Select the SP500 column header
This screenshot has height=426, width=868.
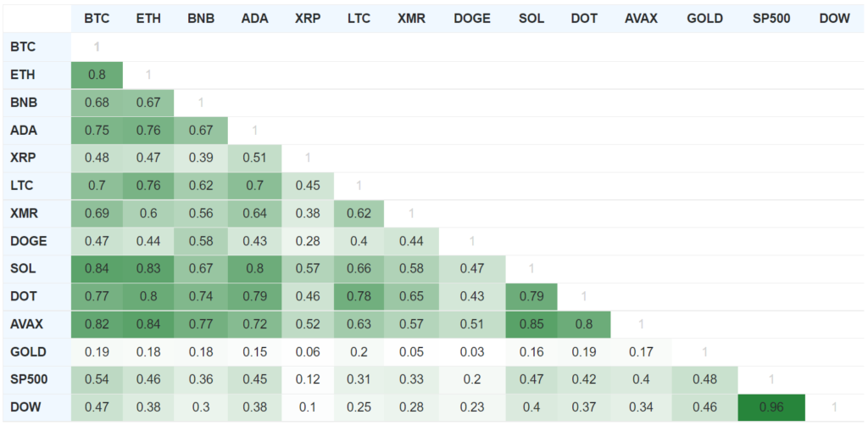coord(771,19)
